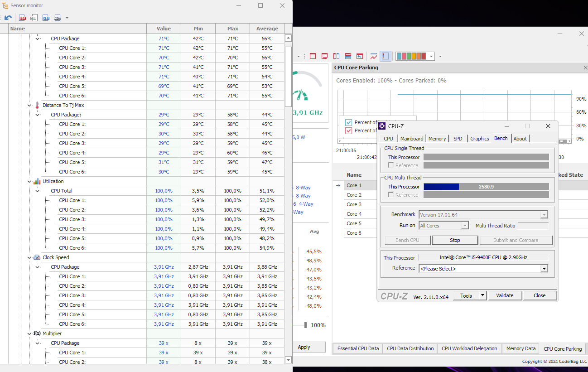This screenshot has width=588, height=372.
Task: Click the Clock Speed gauge icon
Action: click(x=37, y=257)
